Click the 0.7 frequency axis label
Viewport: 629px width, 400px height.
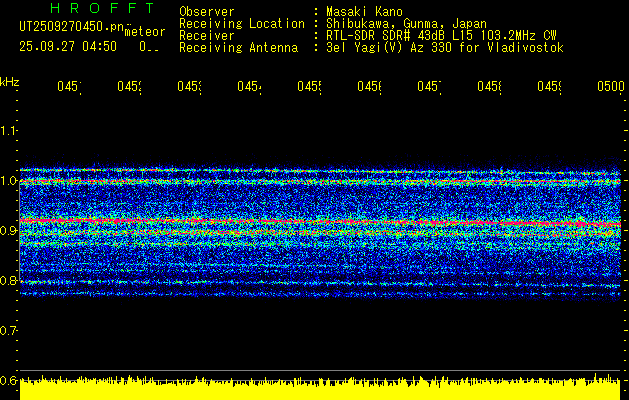coord(8,331)
